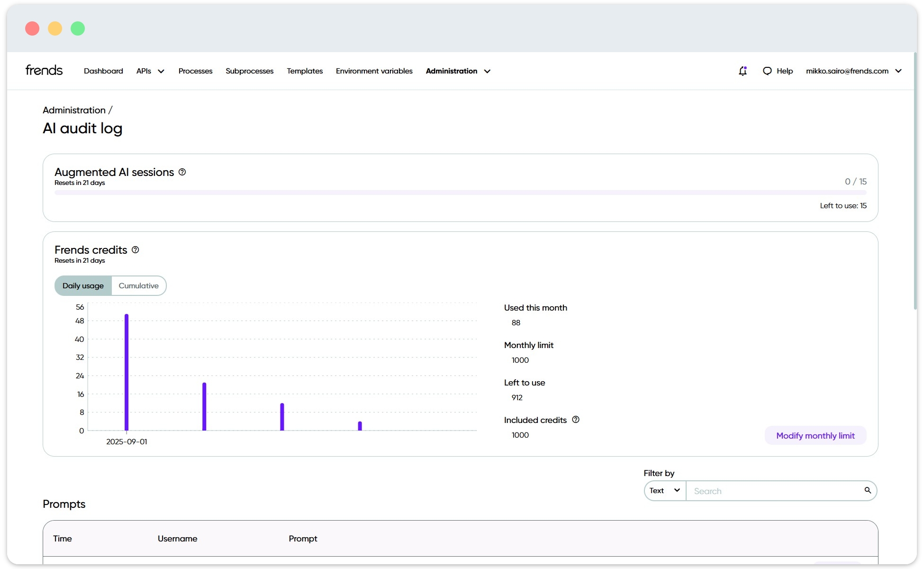Open Environment variables page
Viewport: 924px width, 569px height.
pos(374,71)
